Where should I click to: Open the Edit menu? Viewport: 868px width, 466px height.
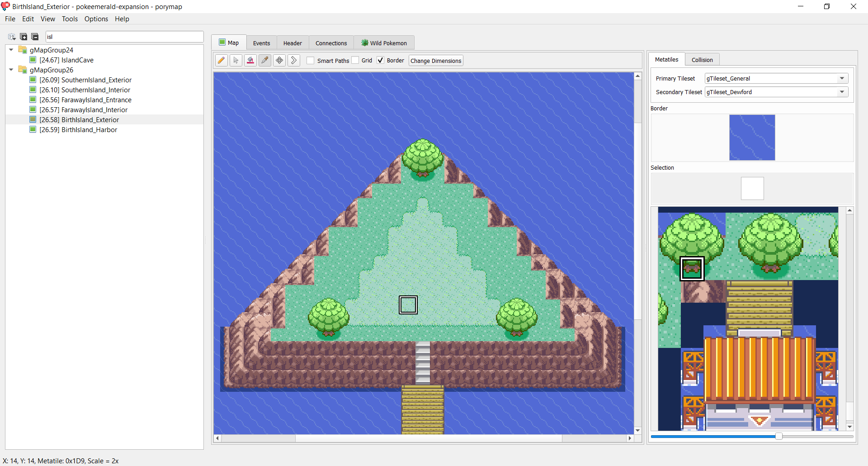(28, 19)
